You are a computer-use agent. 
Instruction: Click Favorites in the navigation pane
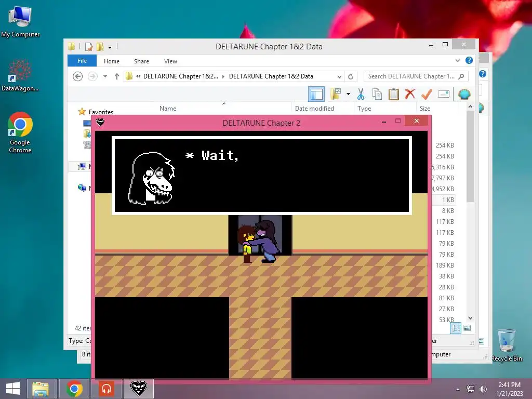coord(101,112)
